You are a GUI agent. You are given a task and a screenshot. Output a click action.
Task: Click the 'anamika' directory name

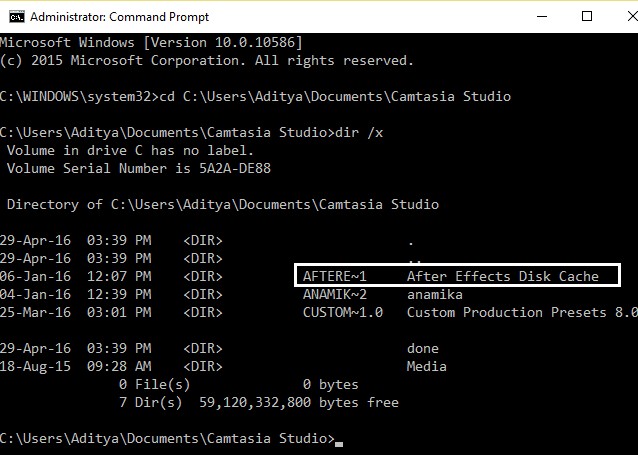point(435,294)
